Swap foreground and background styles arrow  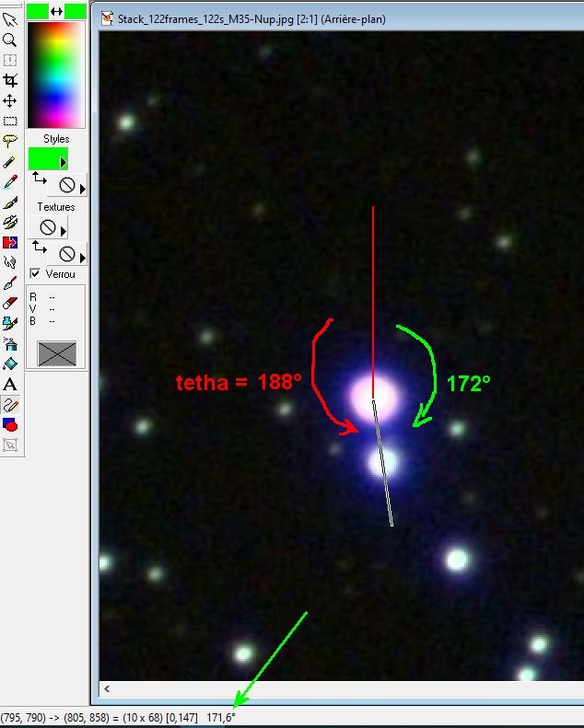point(39,179)
